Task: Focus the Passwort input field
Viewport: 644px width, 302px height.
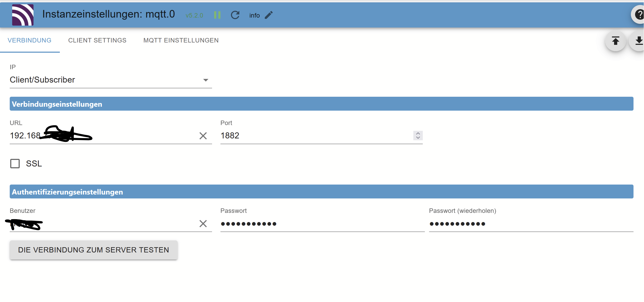Action: click(322, 224)
